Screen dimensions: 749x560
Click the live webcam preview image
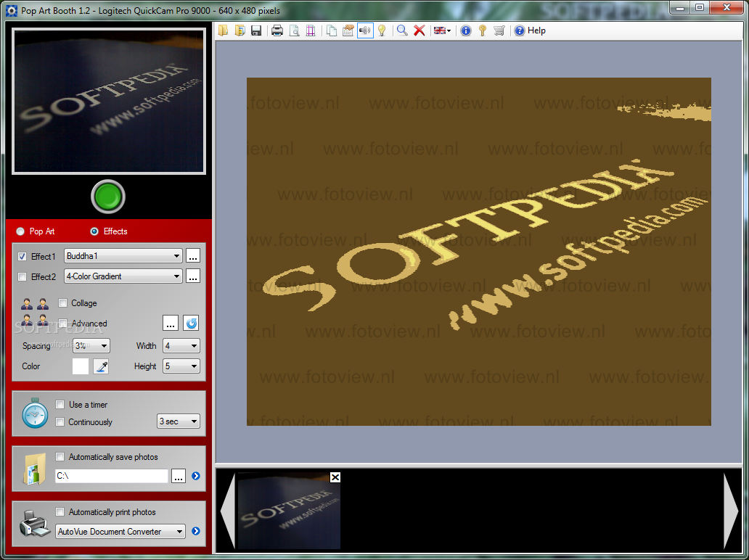[109, 102]
